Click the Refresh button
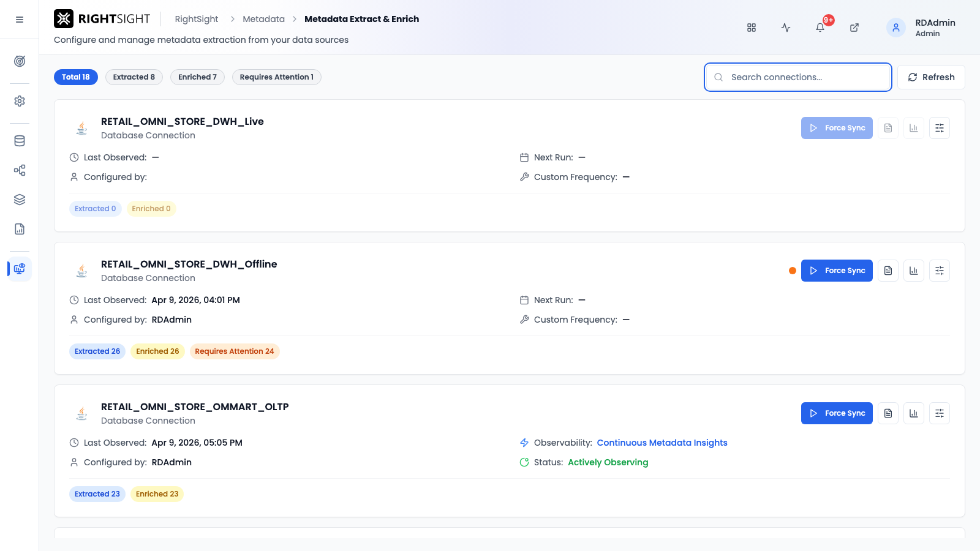This screenshot has height=551, width=980. click(x=931, y=77)
